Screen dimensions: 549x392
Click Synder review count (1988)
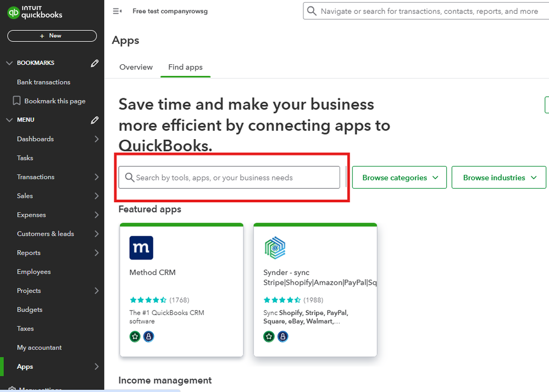click(x=313, y=300)
